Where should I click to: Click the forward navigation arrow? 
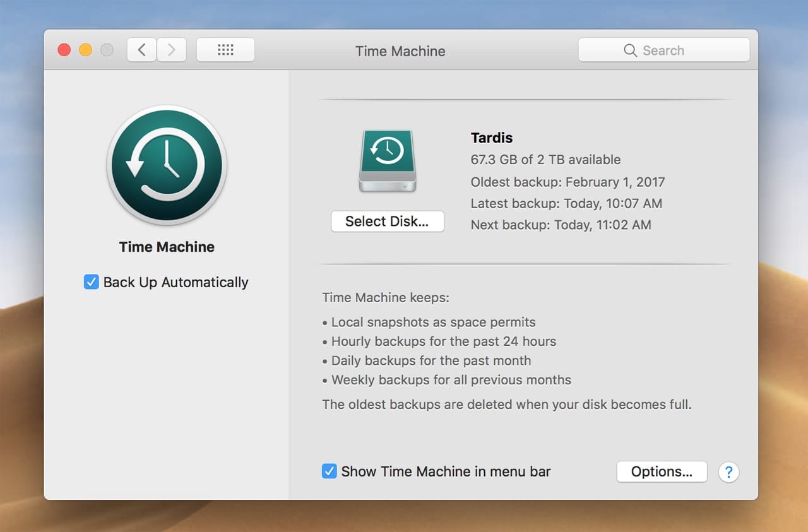tap(171, 50)
